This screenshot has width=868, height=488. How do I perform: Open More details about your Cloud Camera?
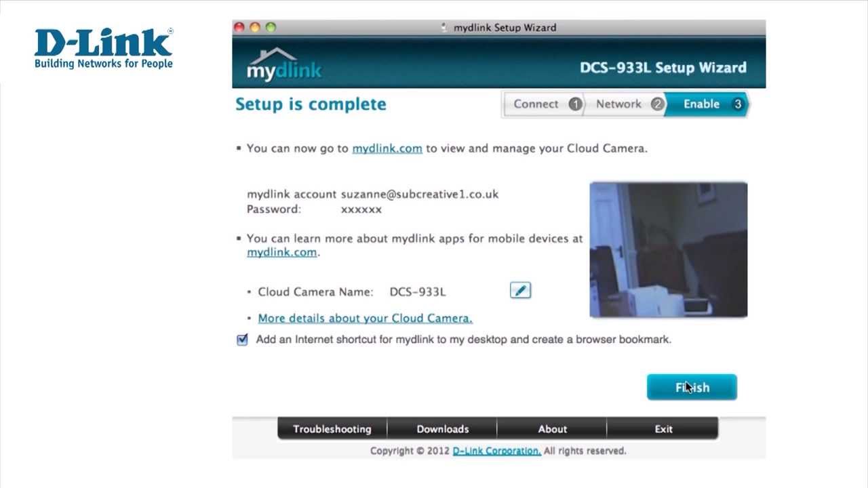point(365,318)
